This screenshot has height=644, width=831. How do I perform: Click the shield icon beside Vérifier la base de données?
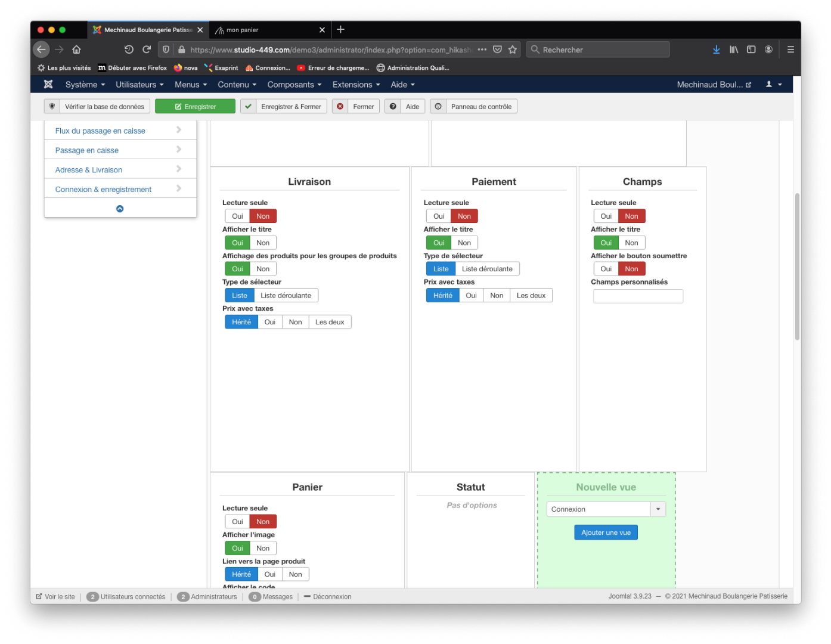pyautogui.click(x=52, y=106)
